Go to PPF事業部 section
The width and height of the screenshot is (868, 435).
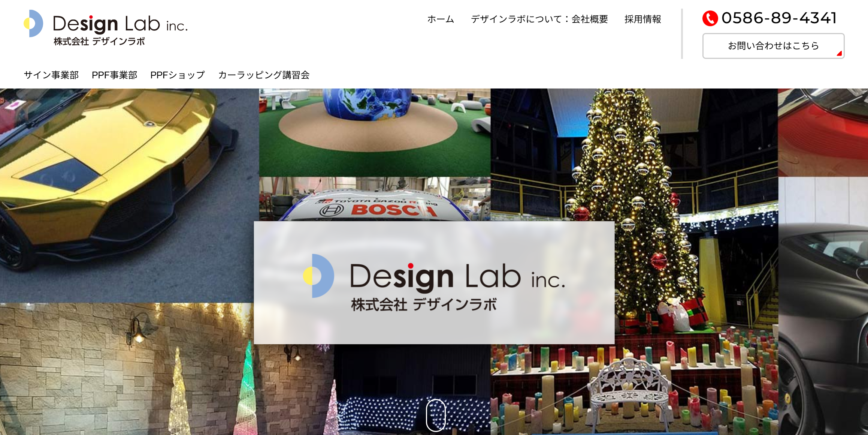point(115,75)
